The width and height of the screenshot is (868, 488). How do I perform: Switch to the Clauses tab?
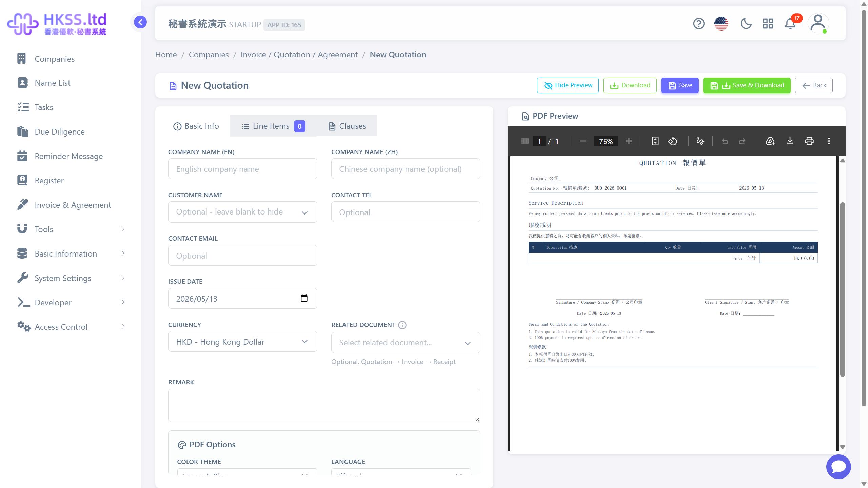pyautogui.click(x=347, y=126)
